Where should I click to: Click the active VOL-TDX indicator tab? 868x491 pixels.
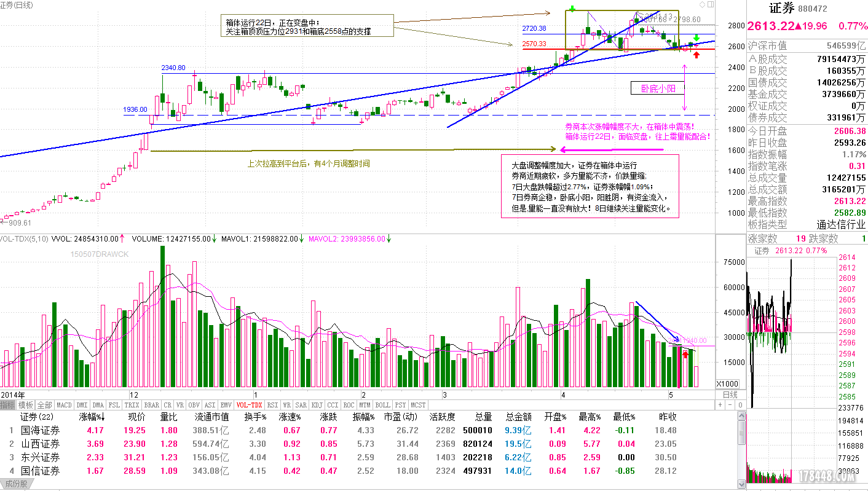pos(250,405)
